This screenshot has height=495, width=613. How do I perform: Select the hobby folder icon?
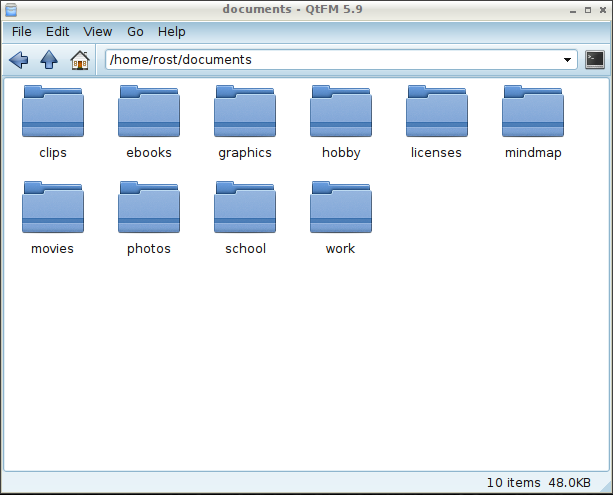pos(341,111)
